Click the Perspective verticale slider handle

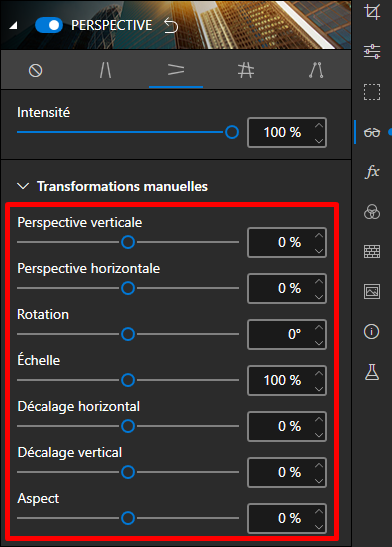click(x=128, y=242)
